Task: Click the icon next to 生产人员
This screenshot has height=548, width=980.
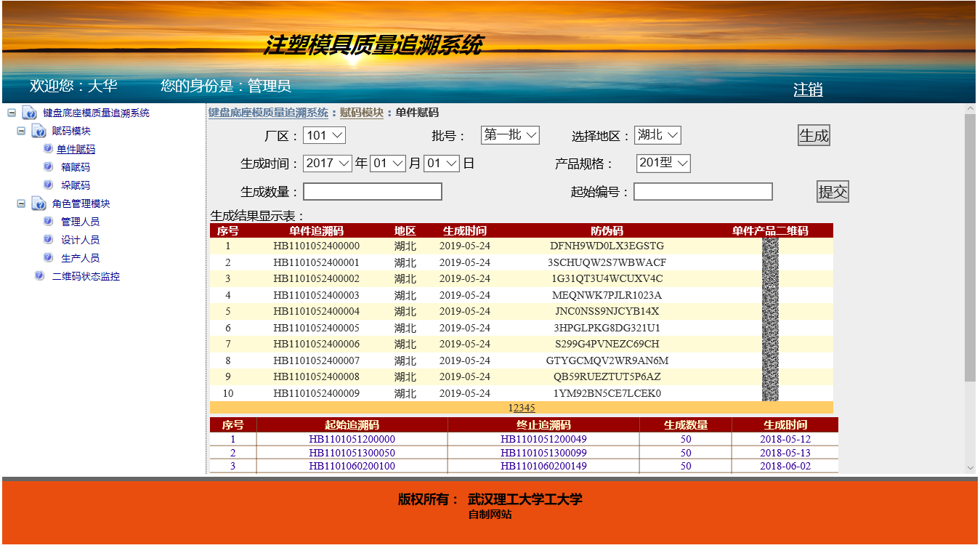Action: click(x=48, y=258)
